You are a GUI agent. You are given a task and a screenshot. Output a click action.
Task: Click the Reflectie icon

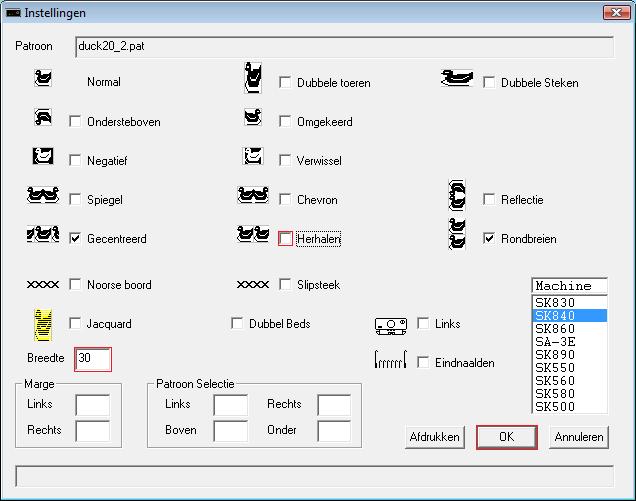pos(458,196)
